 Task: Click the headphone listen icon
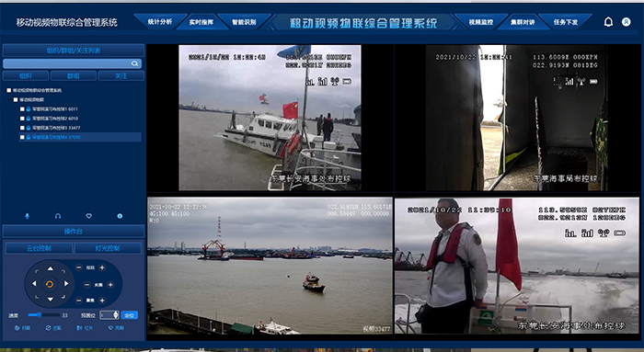coord(58,216)
